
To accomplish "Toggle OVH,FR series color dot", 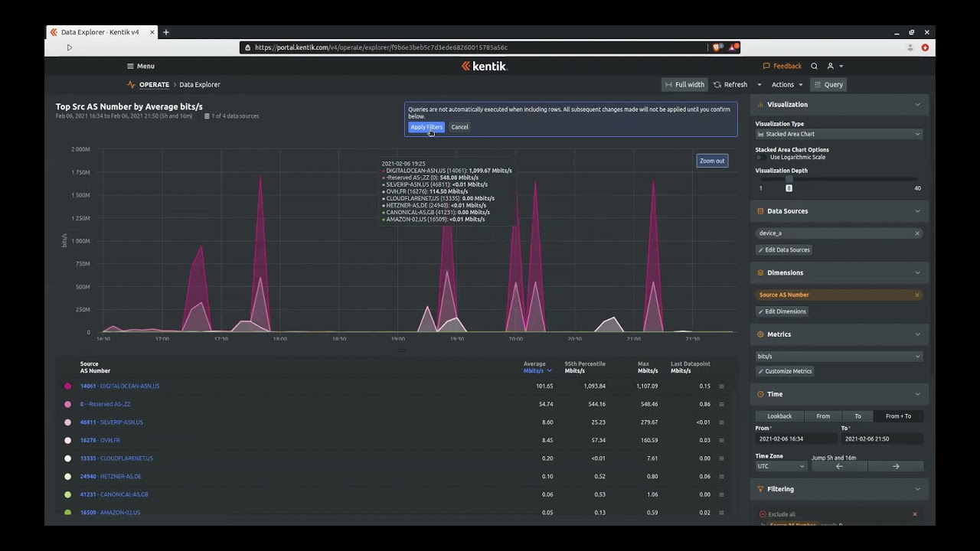I will point(68,440).
